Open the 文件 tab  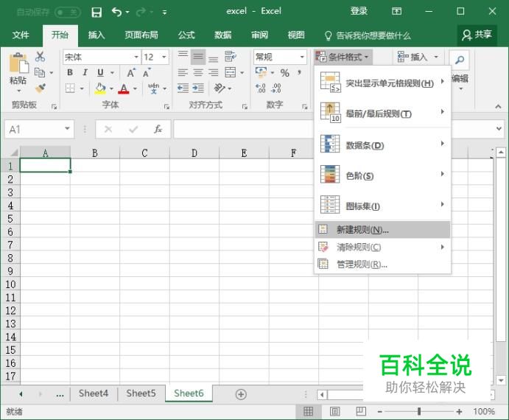point(21,35)
